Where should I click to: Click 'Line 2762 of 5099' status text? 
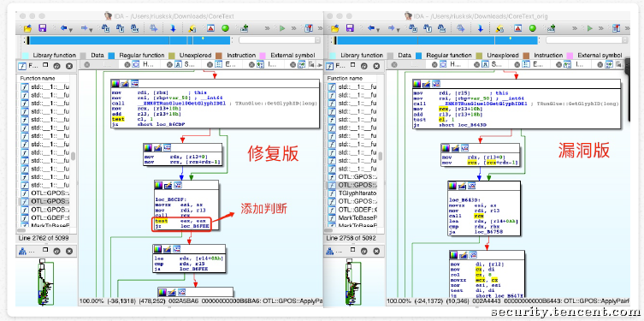(x=44, y=238)
